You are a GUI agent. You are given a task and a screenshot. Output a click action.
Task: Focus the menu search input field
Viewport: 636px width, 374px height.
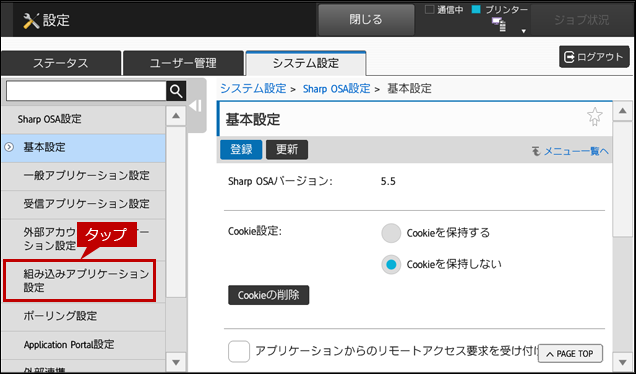point(86,91)
